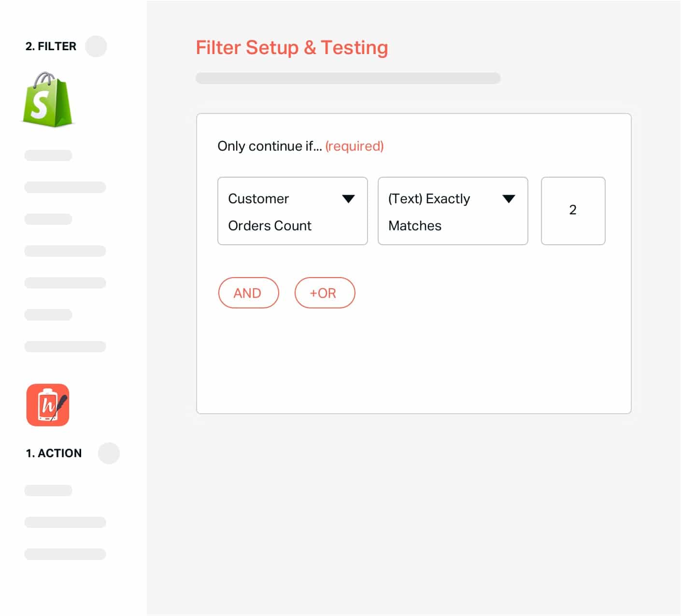Screen dimensions: 681x616
Task: Select the (Text) Exactly Matches text
Action: click(429, 212)
